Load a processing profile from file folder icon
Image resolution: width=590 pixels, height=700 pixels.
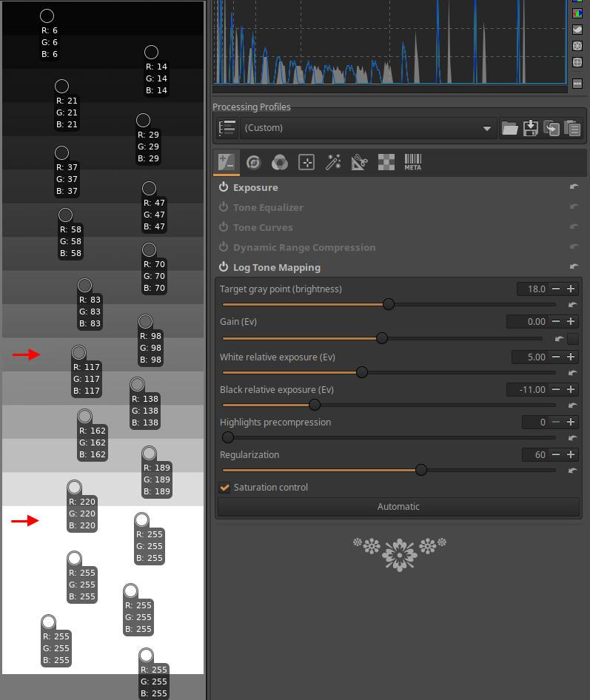coord(509,128)
